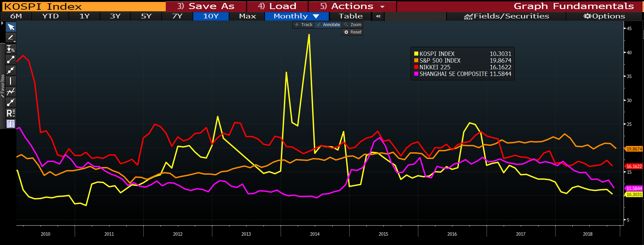This screenshot has width=644, height=245.
Task: Click the yellow KOSPI INDEX legend swatch
Action: point(416,54)
